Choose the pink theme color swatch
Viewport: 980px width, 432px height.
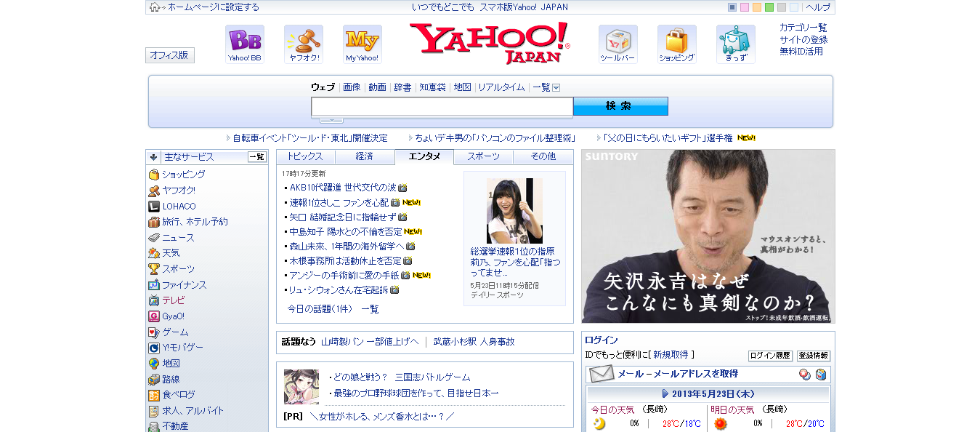[745, 7]
